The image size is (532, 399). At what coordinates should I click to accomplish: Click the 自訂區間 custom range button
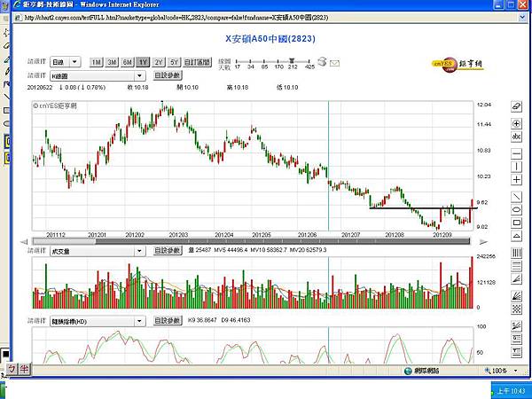(x=197, y=62)
